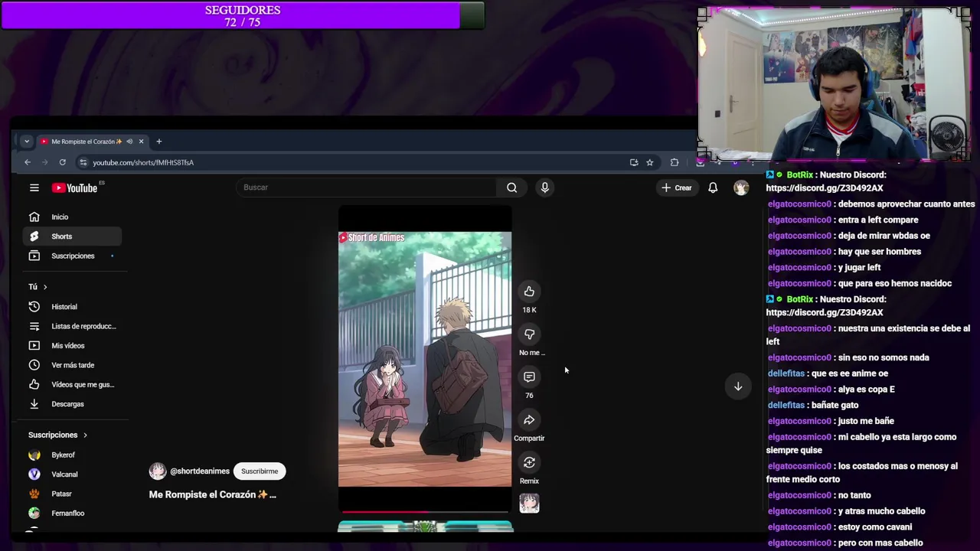Viewport: 980px width, 551px height.
Task: Open the comments showing 76
Action: [x=529, y=377]
